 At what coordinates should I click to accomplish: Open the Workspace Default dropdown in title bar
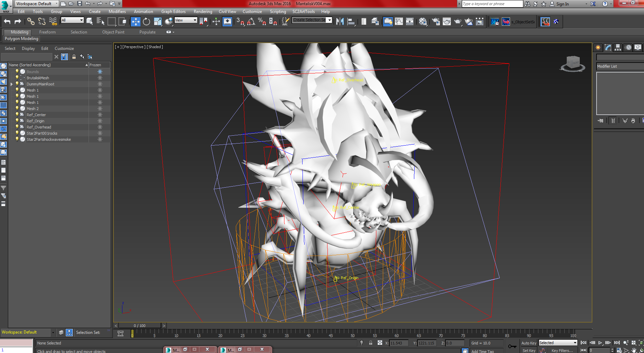(x=37, y=4)
